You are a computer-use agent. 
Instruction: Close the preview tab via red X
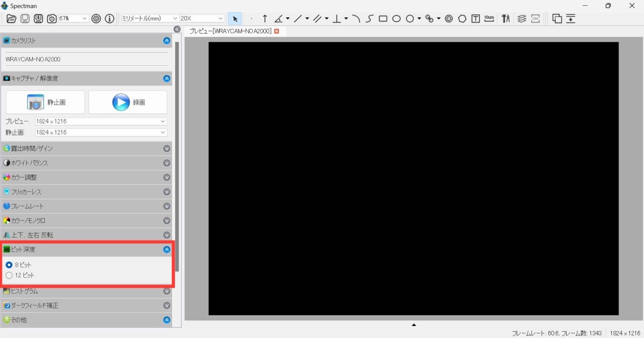[x=276, y=31]
